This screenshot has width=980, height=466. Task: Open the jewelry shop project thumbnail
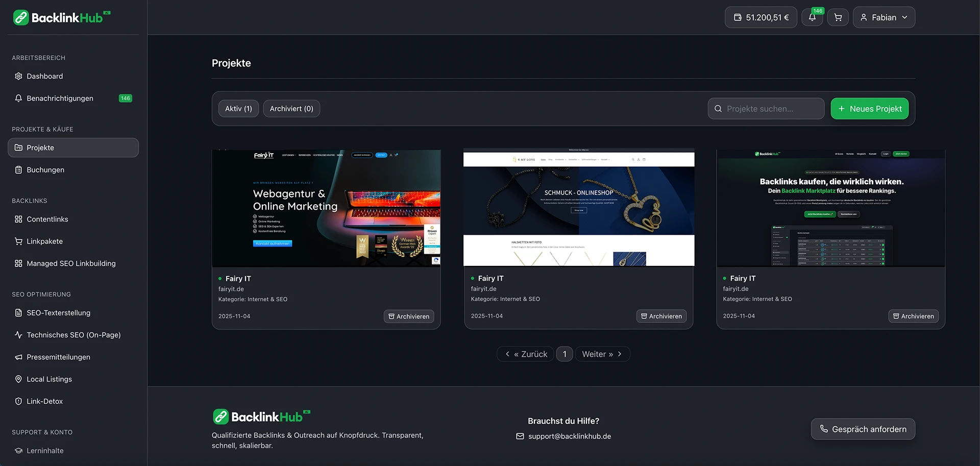[x=578, y=208]
